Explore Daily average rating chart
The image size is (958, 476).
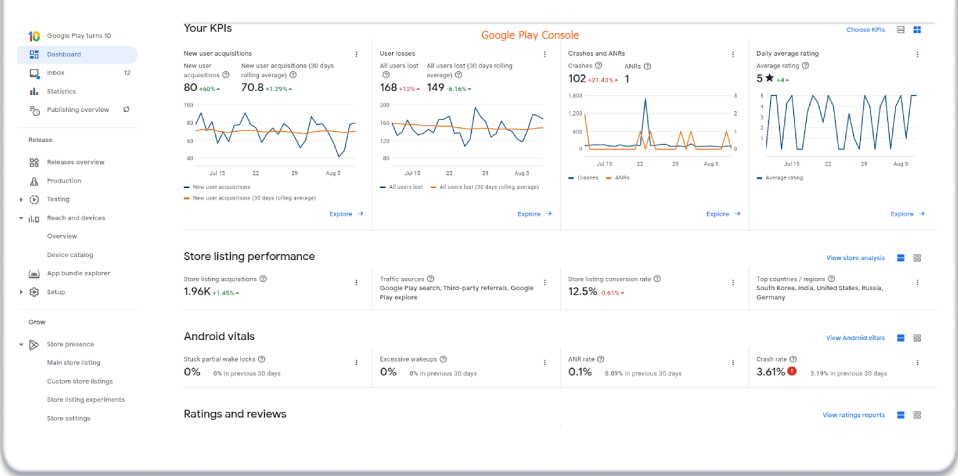(x=907, y=214)
